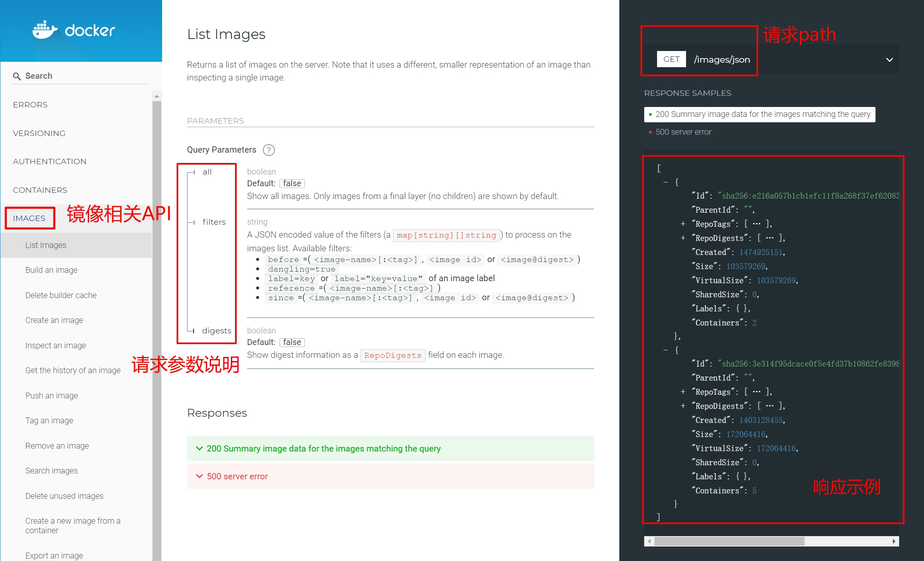The image size is (924, 561).
Task: Click the GET method badge
Action: [671, 59]
